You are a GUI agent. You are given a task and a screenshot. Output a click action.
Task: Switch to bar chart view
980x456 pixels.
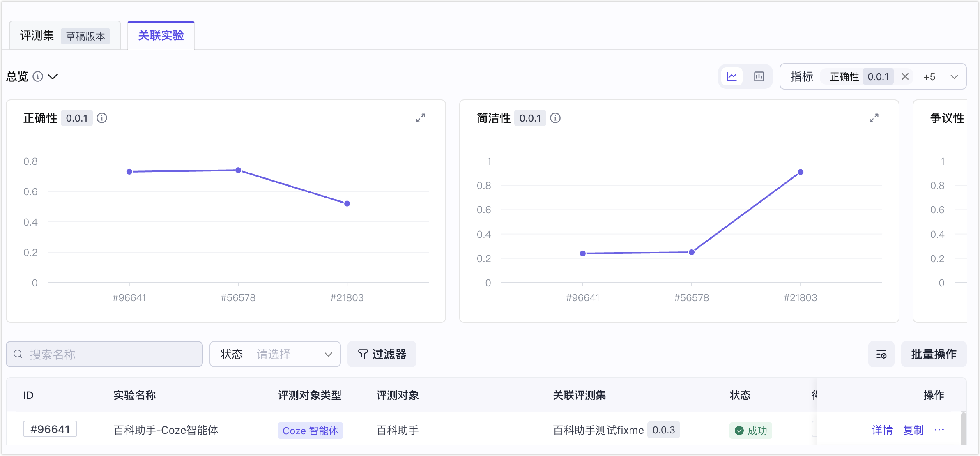click(759, 77)
